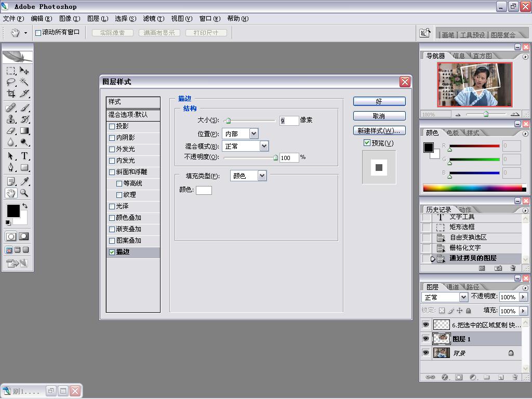Select the Lasso tool
Screen dimensions: 532x399
[11, 82]
